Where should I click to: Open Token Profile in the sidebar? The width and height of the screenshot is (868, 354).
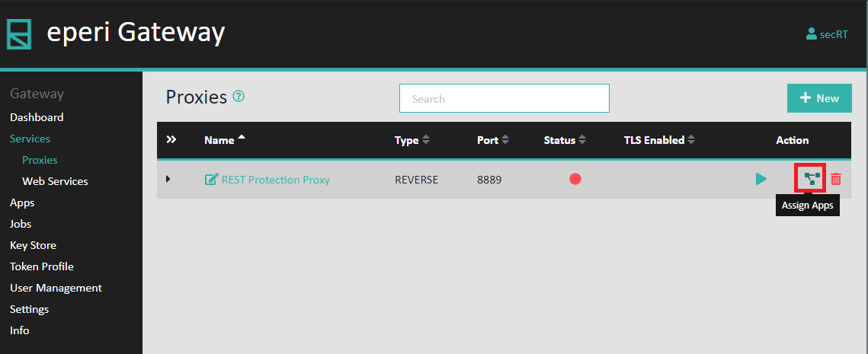point(41,266)
